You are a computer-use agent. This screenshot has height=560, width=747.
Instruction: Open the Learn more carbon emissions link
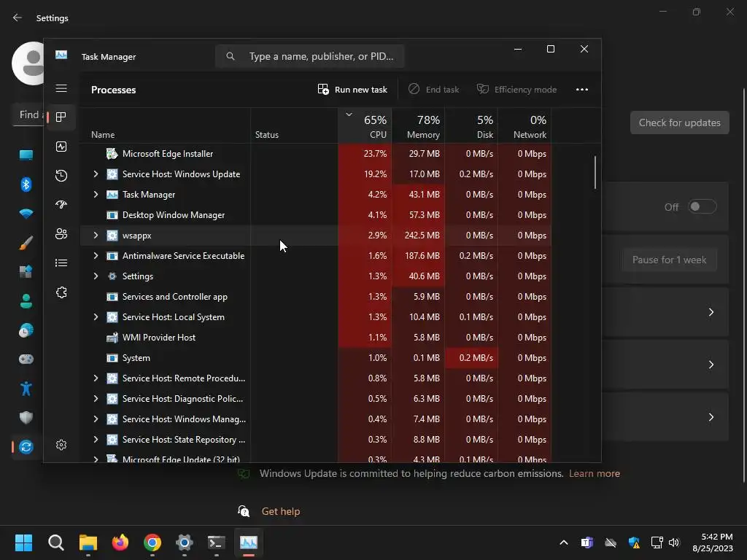click(594, 474)
